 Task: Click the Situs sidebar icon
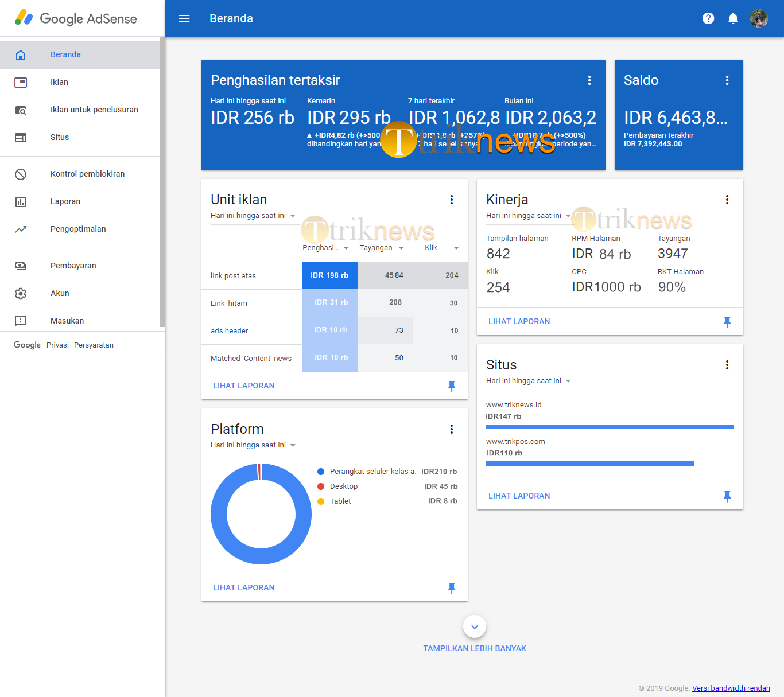(21, 137)
